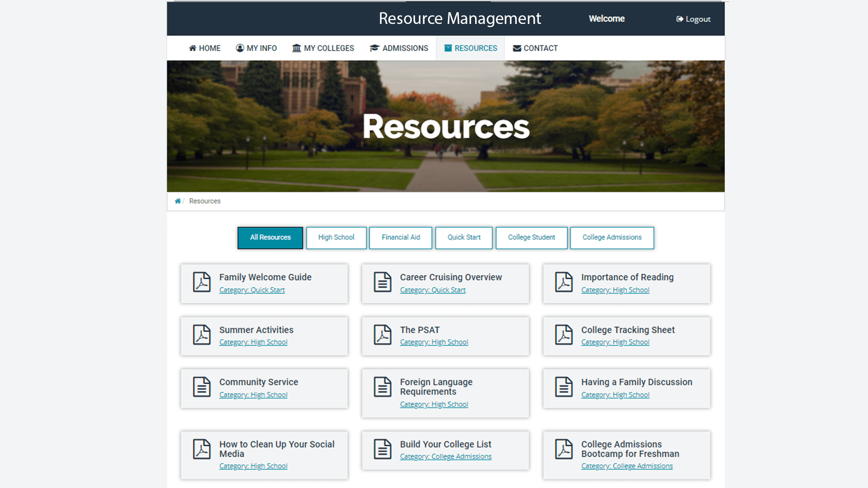This screenshot has width=868, height=488.
Task: Click Category: Quick Start under Career Cruising Overview
Action: tap(433, 290)
